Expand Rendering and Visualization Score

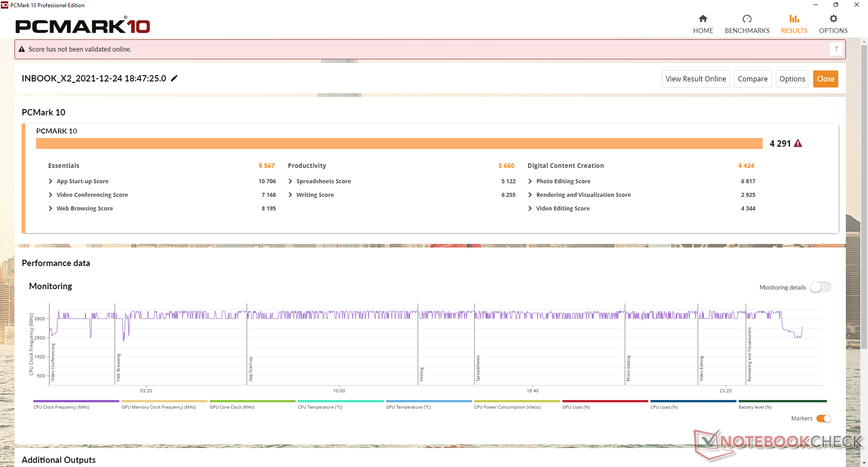(530, 195)
